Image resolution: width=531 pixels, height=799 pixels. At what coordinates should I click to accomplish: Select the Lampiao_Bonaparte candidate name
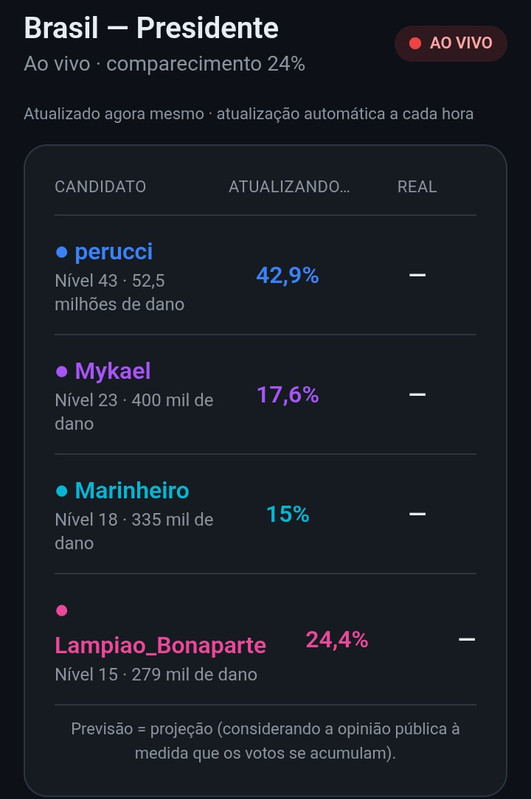point(161,646)
